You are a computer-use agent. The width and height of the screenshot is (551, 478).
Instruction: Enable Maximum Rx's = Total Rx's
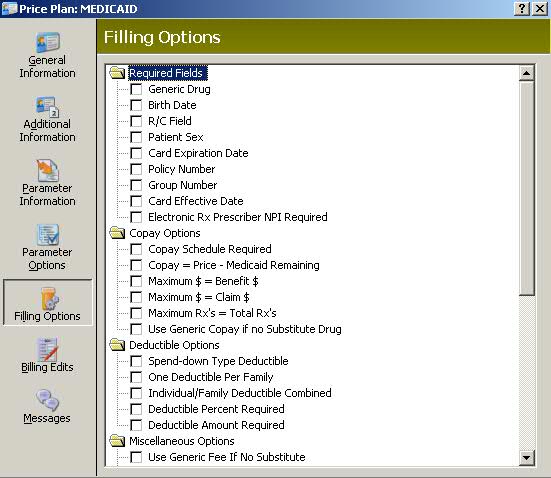click(x=136, y=313)
